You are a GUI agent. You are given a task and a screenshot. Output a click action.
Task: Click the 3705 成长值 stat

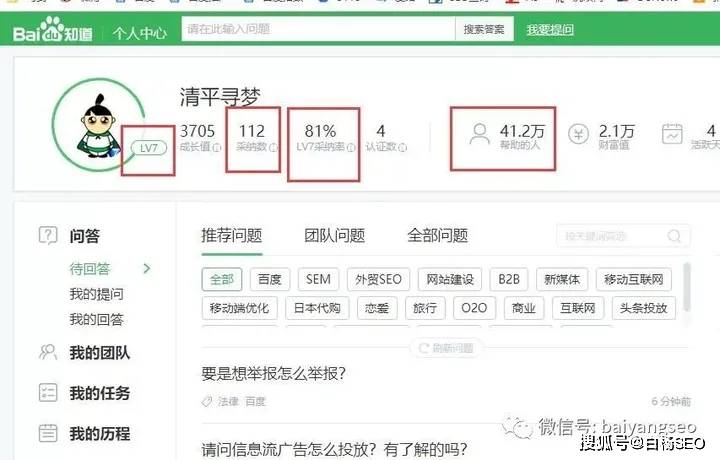click(198, 137)
